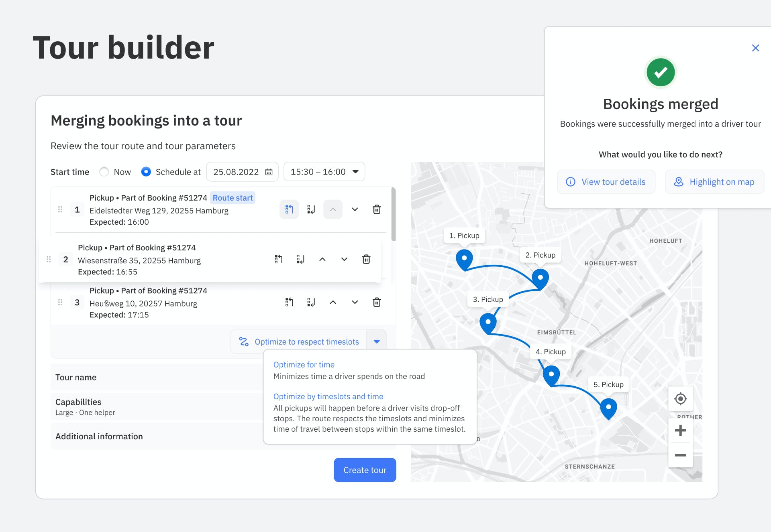The width and height of the screenshot is (771, 532).
Task: Choose Optimize by timeslots and time
Action: tap(328, 396)
